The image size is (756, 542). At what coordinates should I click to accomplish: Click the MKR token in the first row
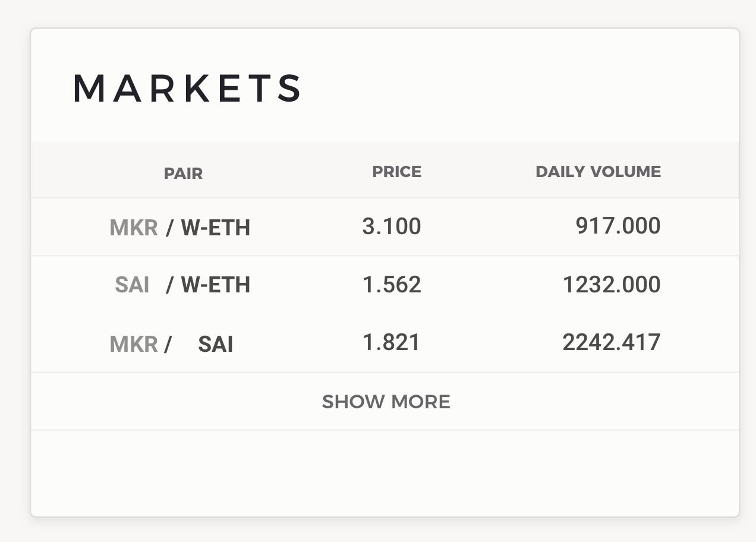[134, 228]
